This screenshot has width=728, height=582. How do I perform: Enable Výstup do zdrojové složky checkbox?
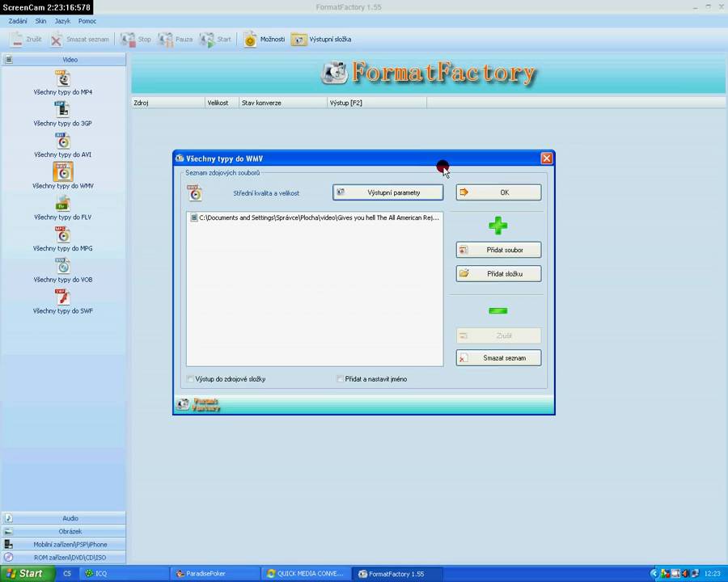190,379
